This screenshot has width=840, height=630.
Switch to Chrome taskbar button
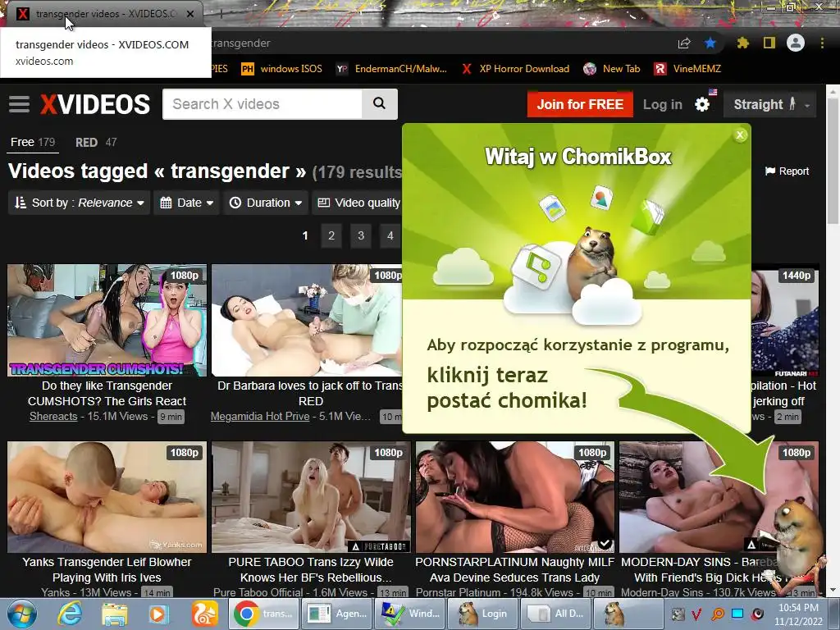click(x=263, y=614)
